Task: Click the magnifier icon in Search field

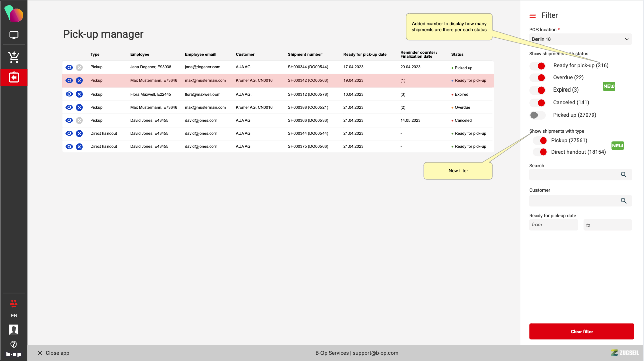Action: pyautogui.click(x=623, y=175)
